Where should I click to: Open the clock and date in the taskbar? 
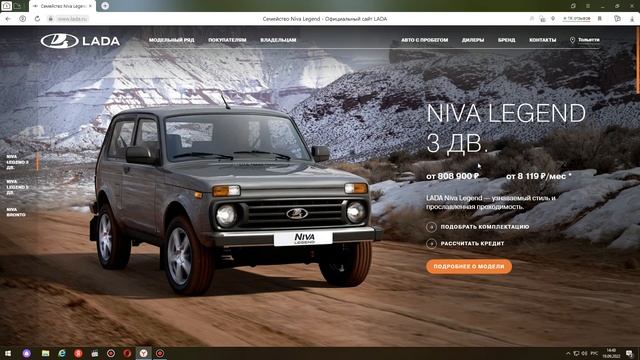(611, 353)
